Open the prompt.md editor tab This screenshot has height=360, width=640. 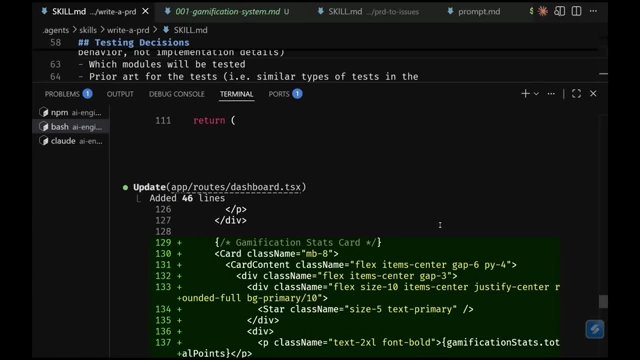[x=474, y=11]
